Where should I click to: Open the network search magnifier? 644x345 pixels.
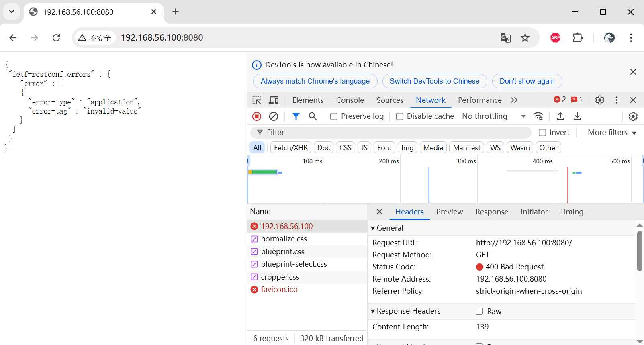pyautogui.click(x=313, y=116)
